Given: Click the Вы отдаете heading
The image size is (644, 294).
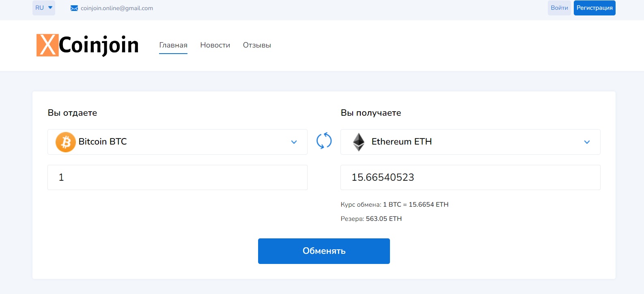Looking at the screenshot, I should pos(72,113).
